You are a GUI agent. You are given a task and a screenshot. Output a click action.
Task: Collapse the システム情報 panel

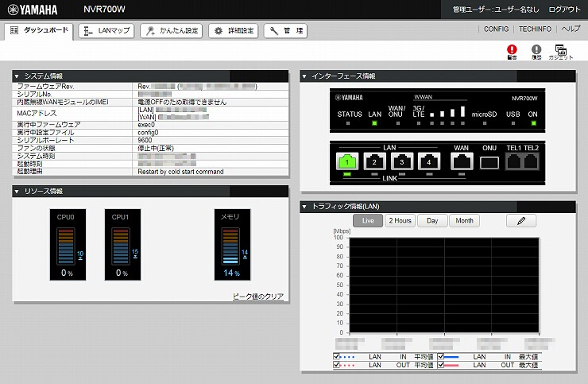[17, 76]
